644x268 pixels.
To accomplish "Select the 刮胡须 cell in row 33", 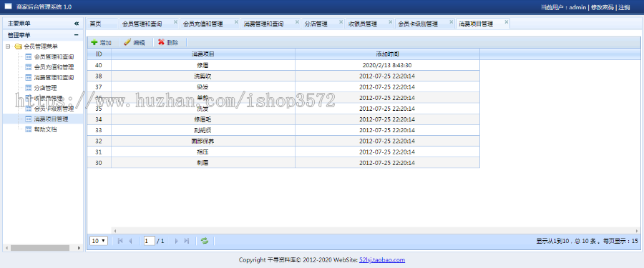I will [203, 130].
